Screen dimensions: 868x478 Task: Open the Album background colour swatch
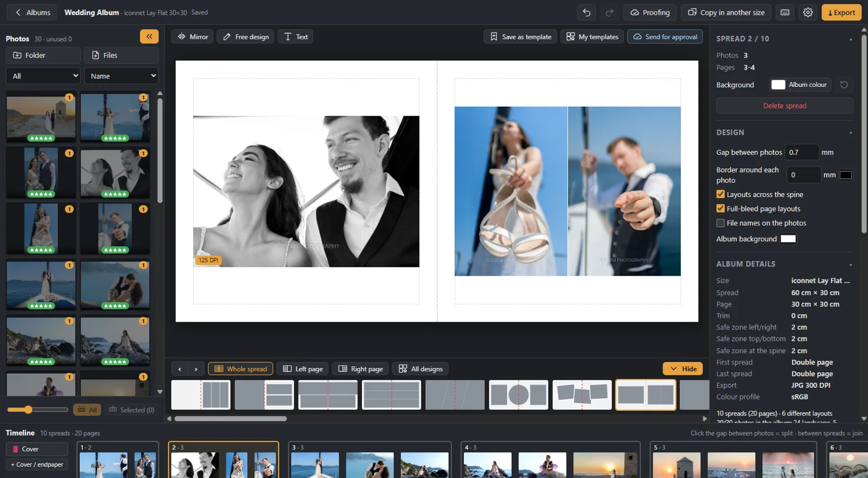[x=788, y=239]
